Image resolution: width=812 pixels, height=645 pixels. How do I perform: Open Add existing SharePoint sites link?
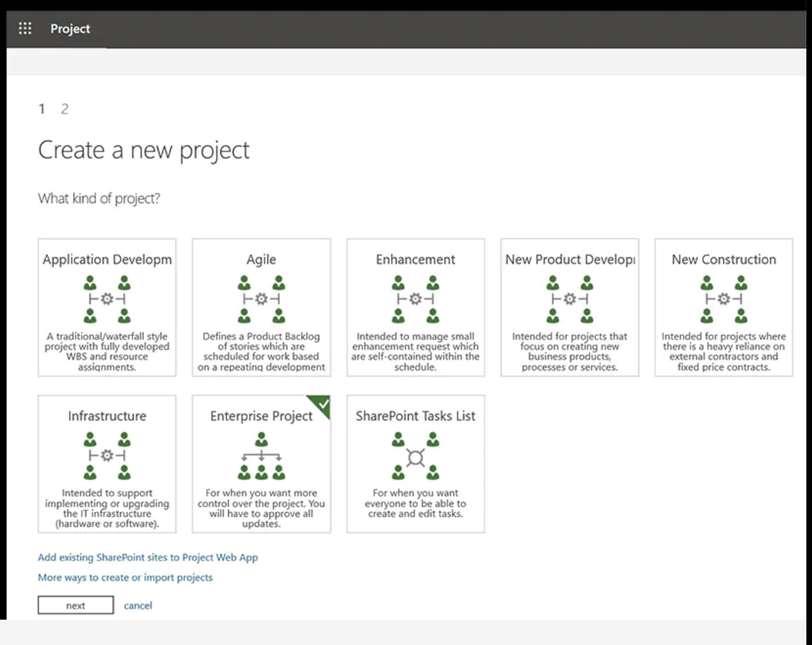coord(148,558)
